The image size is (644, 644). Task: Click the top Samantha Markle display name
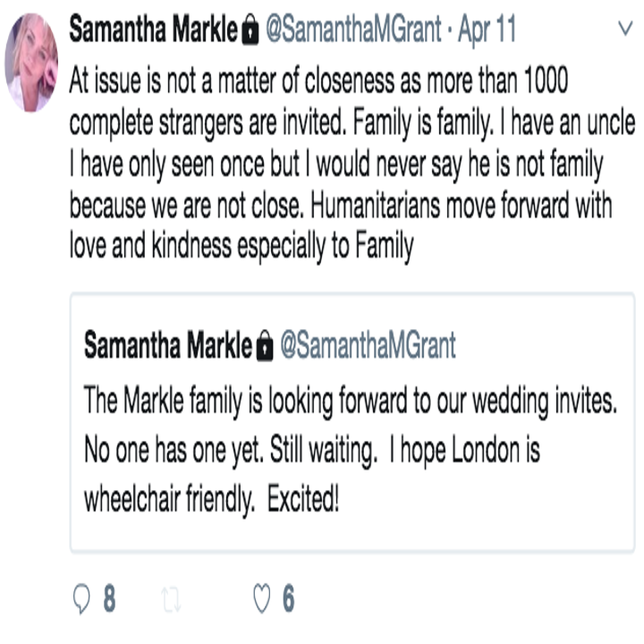click(155, 31)
